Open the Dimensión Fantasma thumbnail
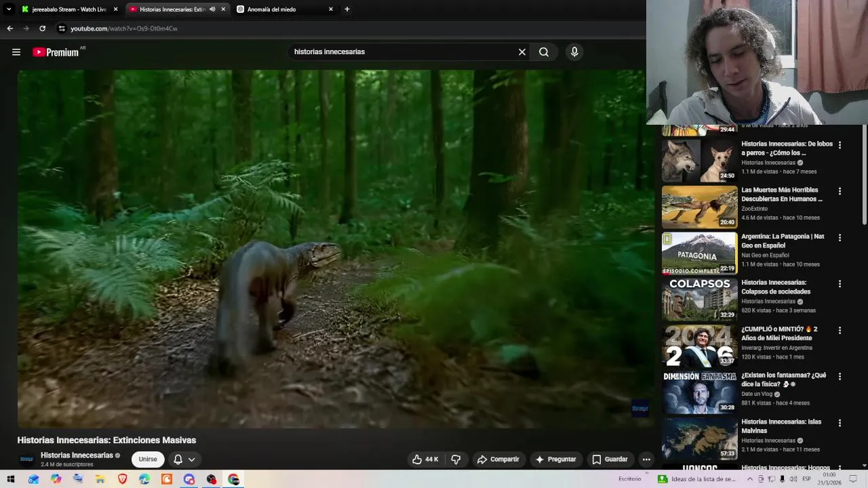This screenshot has width=868, height=488. coord(699,392)
